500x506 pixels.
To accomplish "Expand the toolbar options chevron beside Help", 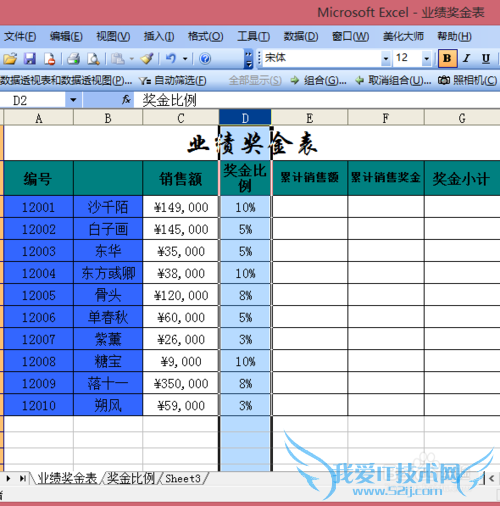I will tap(248, 59).
